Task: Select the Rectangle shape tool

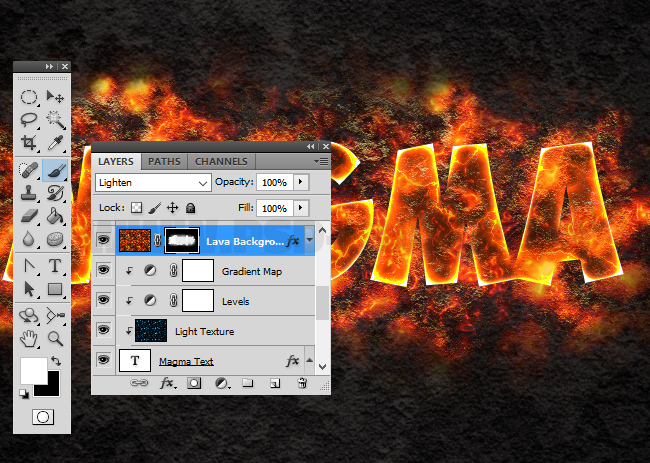Action: pyautogui.click(x=55, y=289)
